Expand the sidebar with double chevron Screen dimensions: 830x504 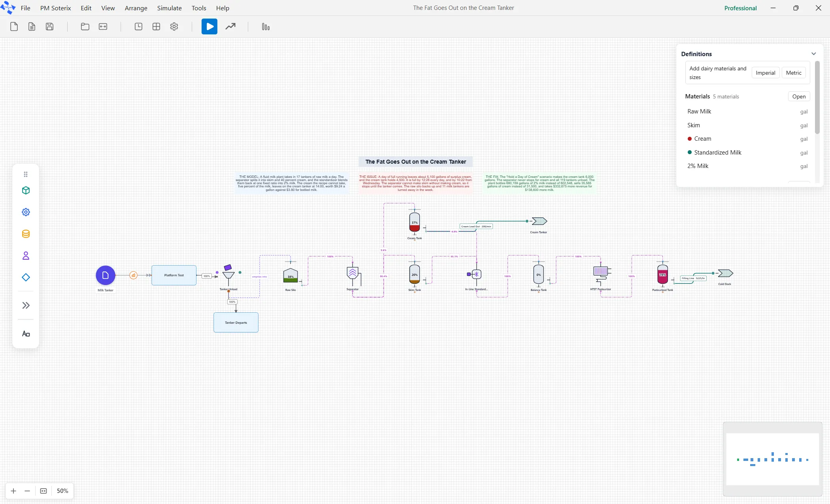[26, 306]
